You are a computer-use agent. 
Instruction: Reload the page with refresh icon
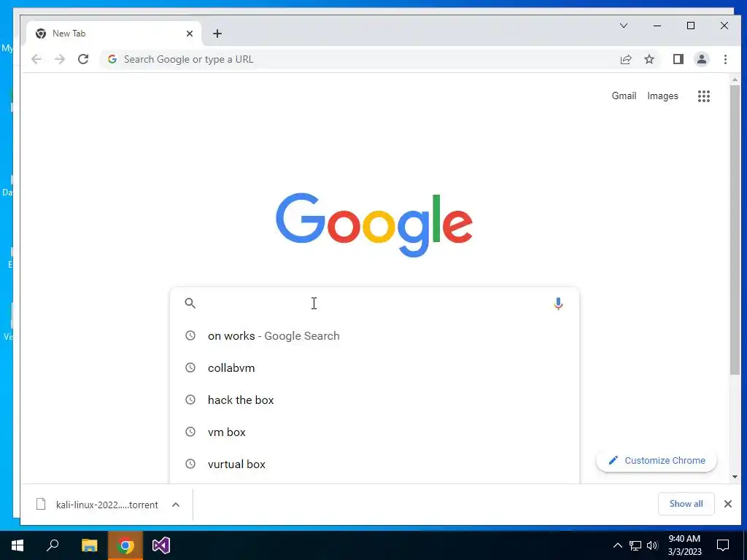pyautogui.click(x=83, y=59)
